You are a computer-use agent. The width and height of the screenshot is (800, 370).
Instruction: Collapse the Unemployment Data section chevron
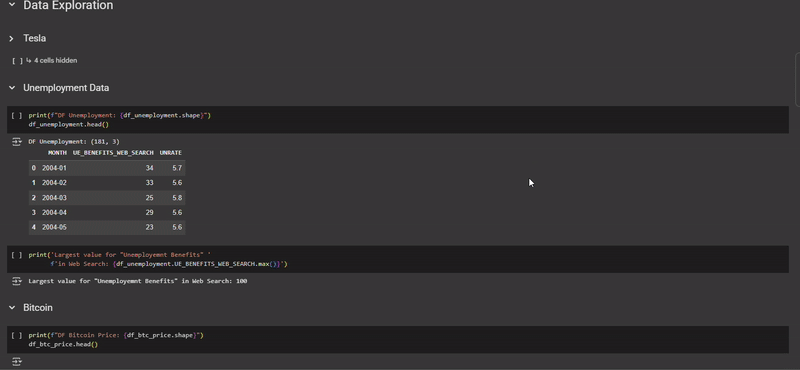point(12,88)
